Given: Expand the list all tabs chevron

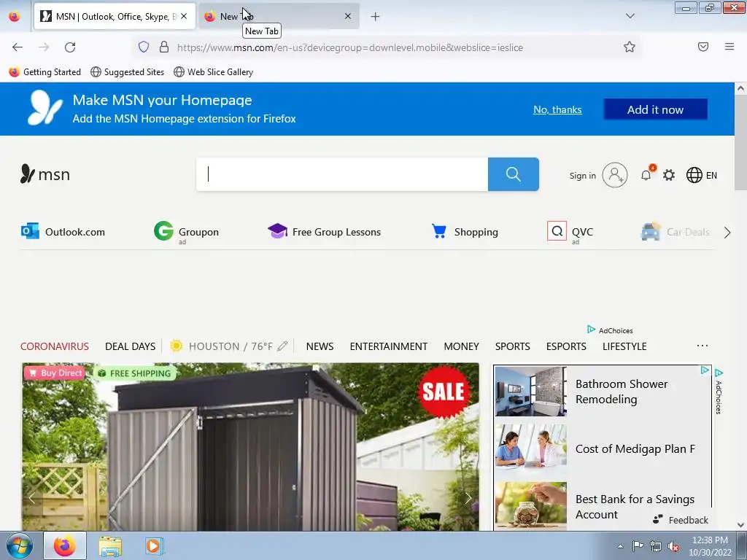Looking at the screenshot, I should click(630, 16).
